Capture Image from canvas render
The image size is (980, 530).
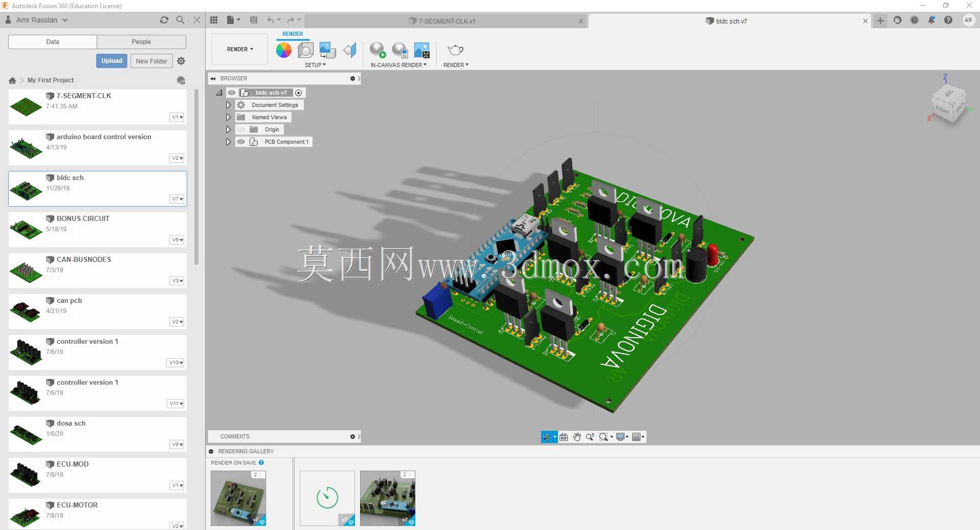tap(422, 50)
